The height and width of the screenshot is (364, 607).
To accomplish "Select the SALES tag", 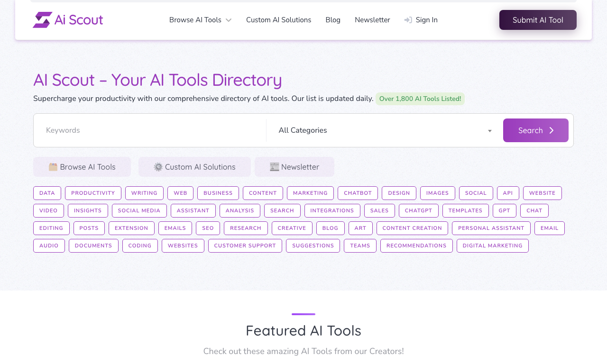I will pos(379,210).
